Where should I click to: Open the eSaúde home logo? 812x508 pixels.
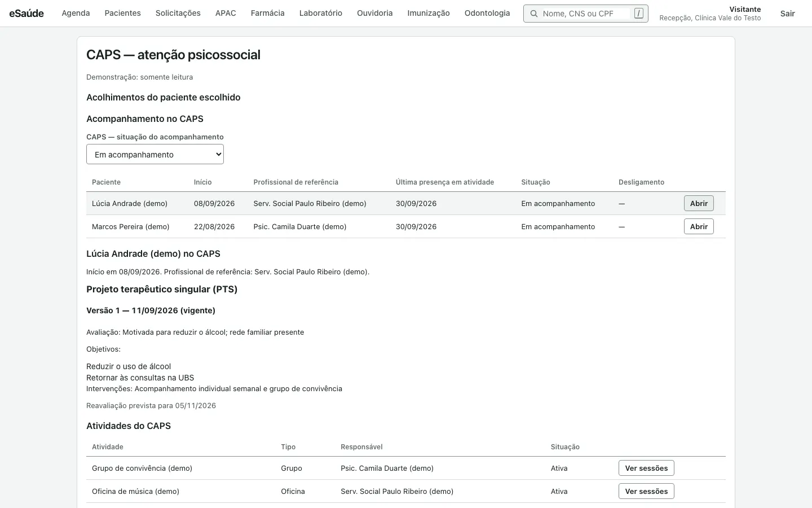click(27, 13)
